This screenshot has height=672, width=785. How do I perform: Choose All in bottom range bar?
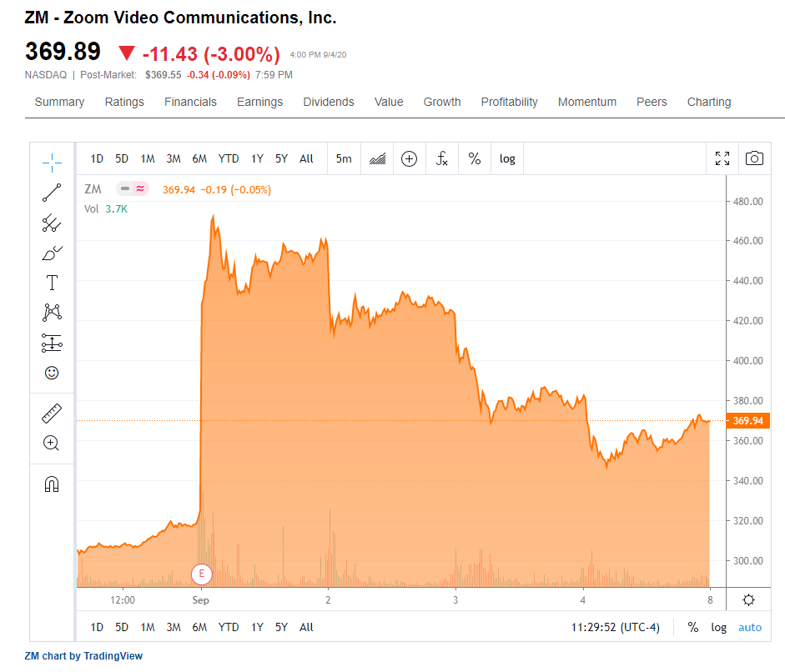(x=306, y=628)
